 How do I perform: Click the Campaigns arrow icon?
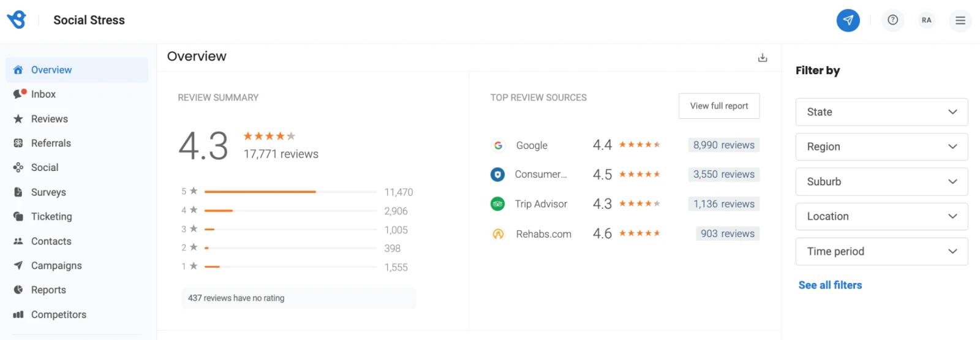point(18,265)
